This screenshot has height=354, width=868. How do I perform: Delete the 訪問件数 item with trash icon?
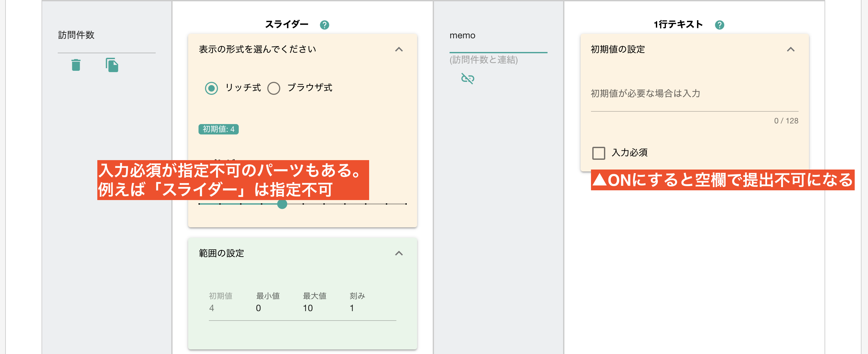click(76, 65)
